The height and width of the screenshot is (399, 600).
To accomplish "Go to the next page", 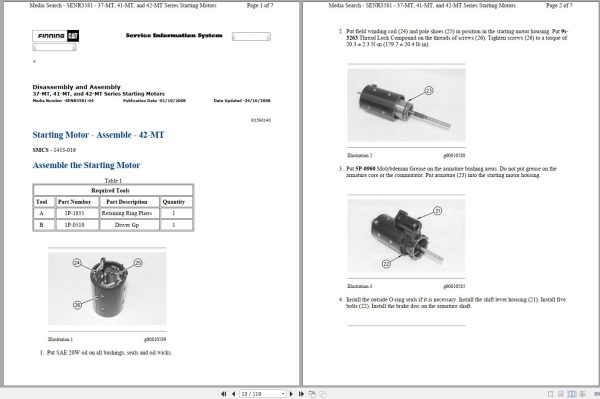I will [x=291, y=394].
